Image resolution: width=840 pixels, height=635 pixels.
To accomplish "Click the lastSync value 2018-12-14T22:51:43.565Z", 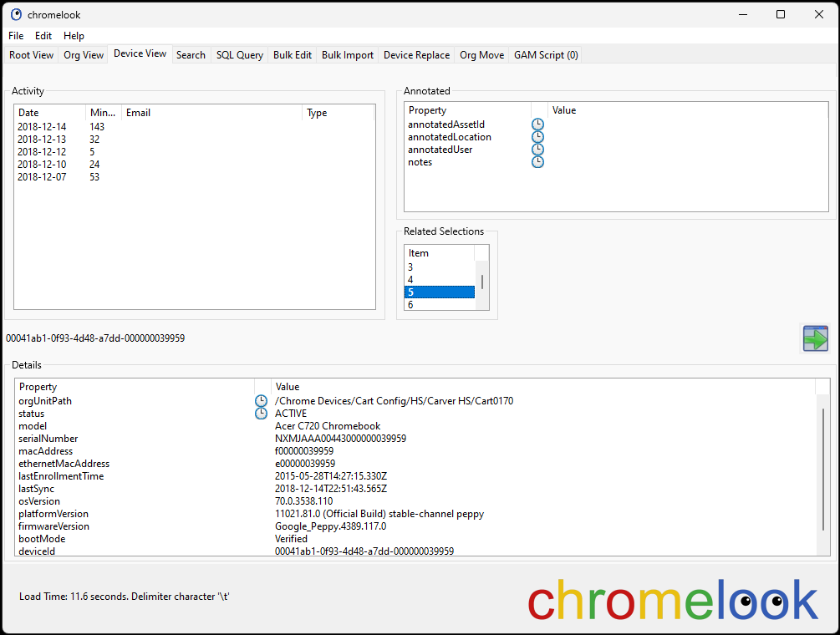I will pyautogui.click(x=330, y=489).
